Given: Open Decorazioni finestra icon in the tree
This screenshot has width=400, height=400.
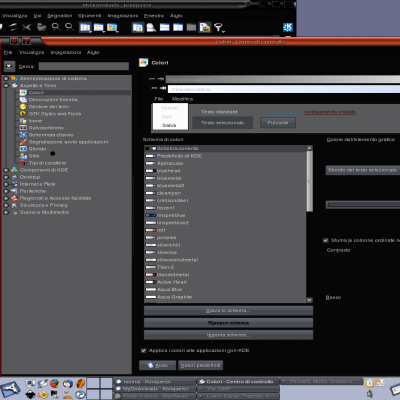Looking at the screenshot, I should 23,100.
